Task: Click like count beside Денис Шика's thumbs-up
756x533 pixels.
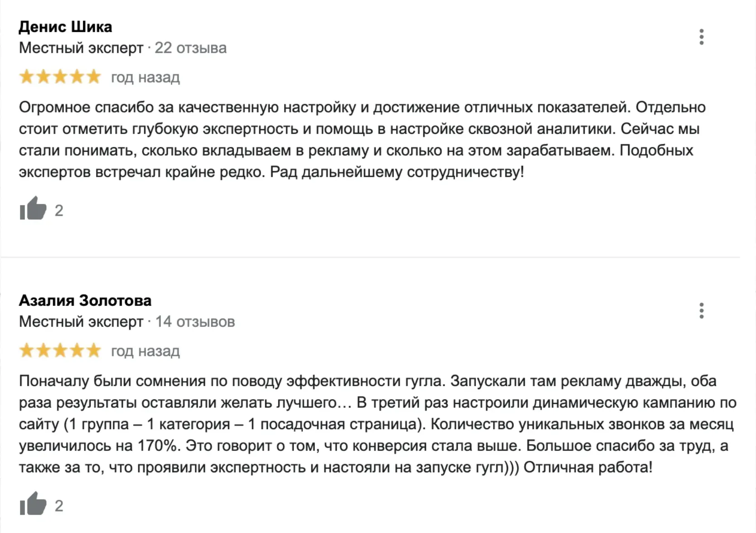Action: coord(59,210)
